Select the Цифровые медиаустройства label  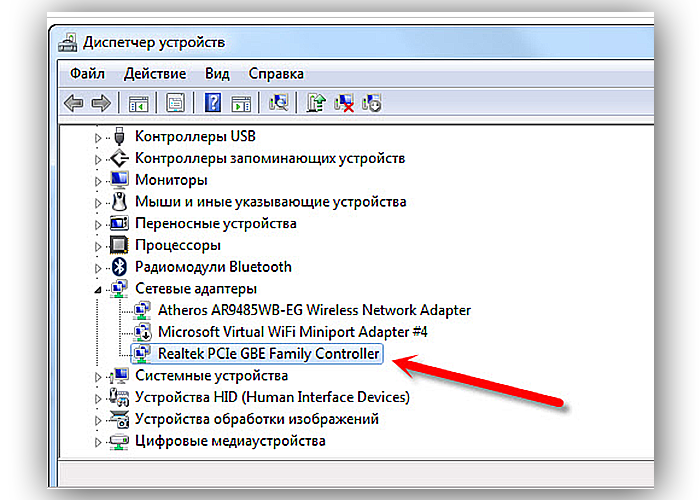click(230, 441)
